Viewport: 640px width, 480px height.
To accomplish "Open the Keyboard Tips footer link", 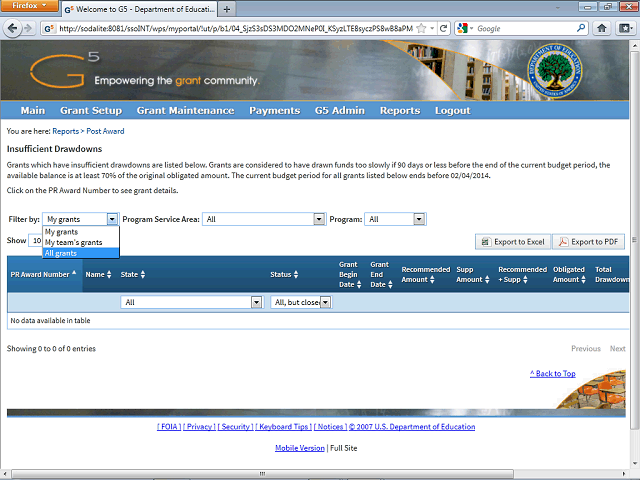I will (x=284, y=427).
